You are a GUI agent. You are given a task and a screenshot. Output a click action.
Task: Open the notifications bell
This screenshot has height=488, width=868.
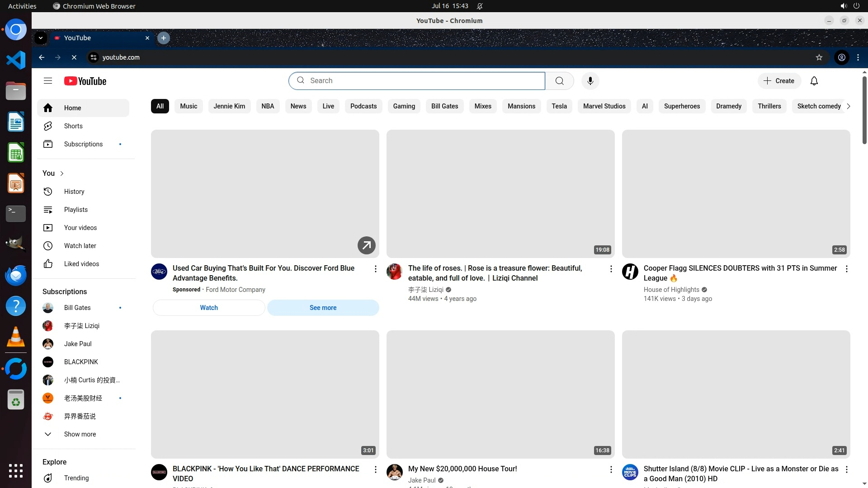coord(814,81)
